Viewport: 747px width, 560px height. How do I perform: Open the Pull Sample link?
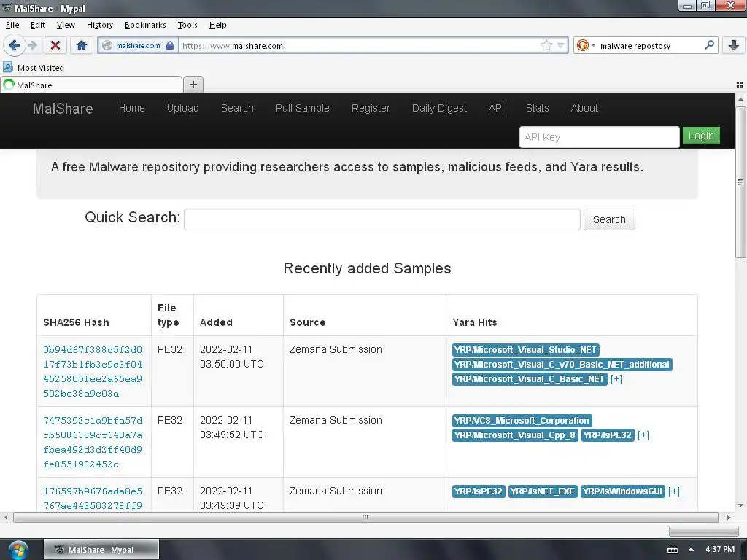click(302, 108)
